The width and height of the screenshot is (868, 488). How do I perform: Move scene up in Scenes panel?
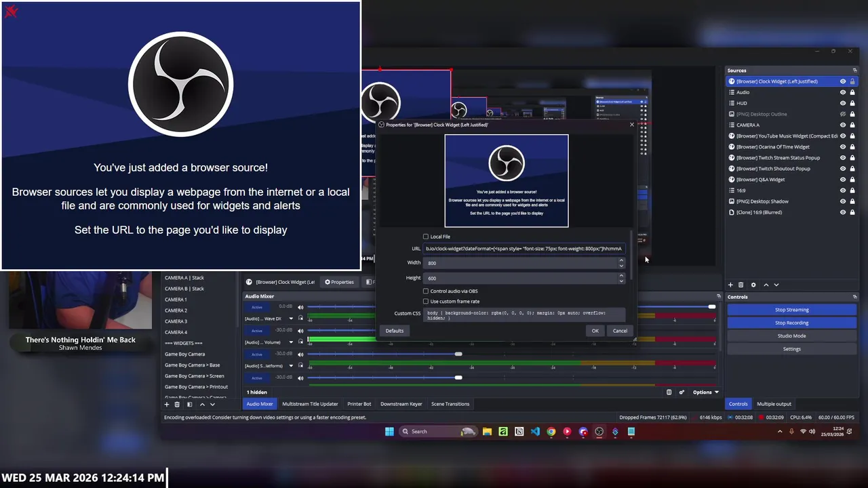click(202, 404)
